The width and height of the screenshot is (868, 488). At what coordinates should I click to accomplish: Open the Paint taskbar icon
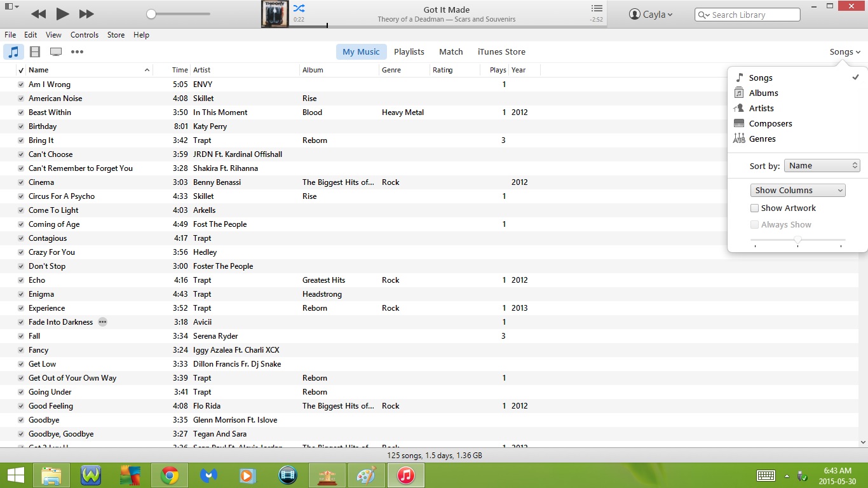367,475
